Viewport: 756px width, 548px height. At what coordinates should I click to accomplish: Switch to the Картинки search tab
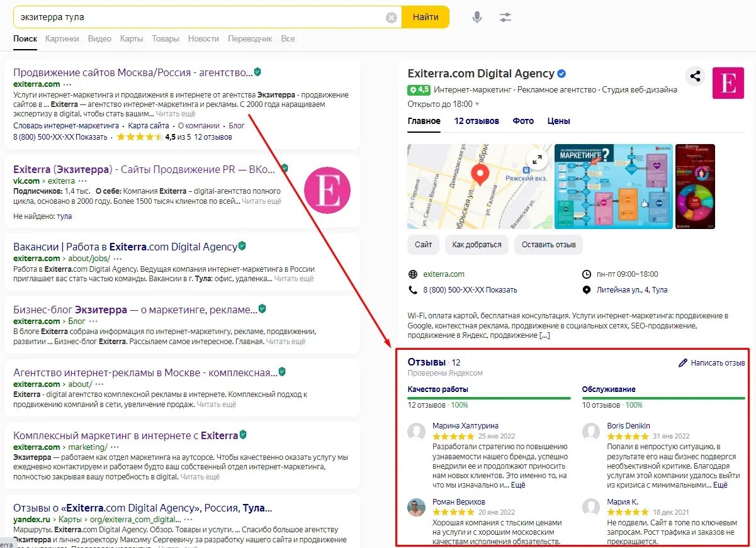[x=62, y=38]
